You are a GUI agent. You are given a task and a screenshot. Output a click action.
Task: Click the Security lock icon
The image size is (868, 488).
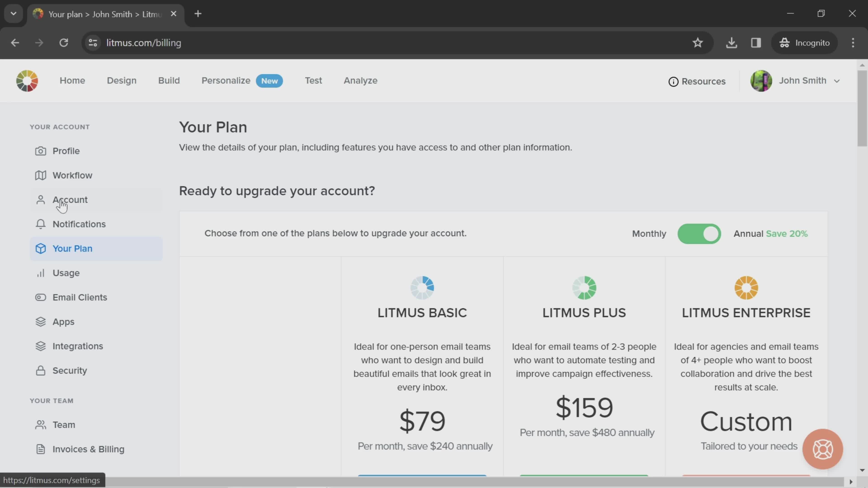pos(40,371)
